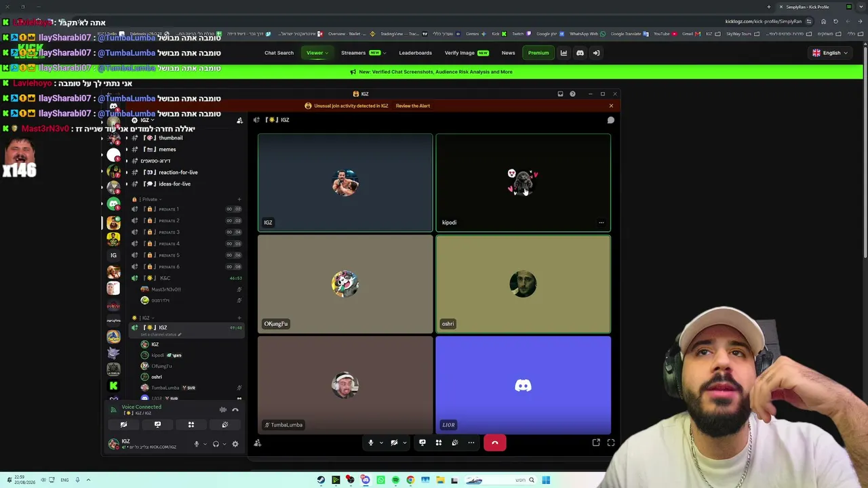Share your screen from call control bar
The image size is (868, 488).
point(422,443)
